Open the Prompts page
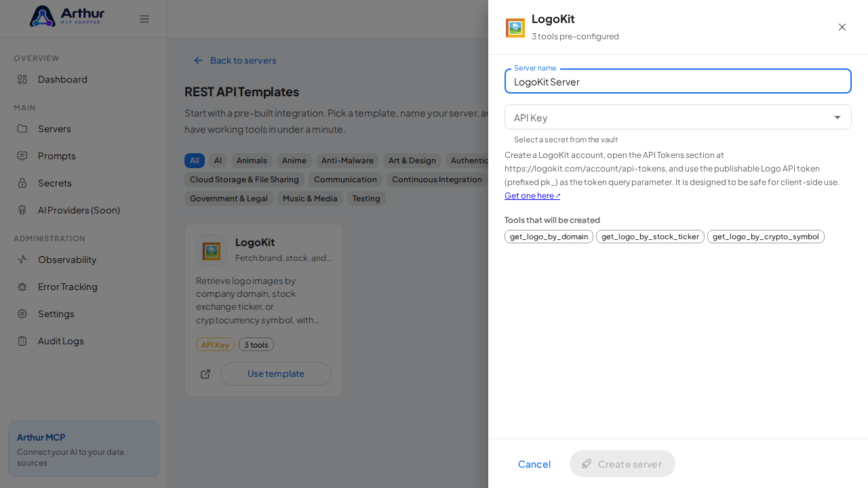Image resolution: width=868 pixels, height=488 pixels. point(84,156)
